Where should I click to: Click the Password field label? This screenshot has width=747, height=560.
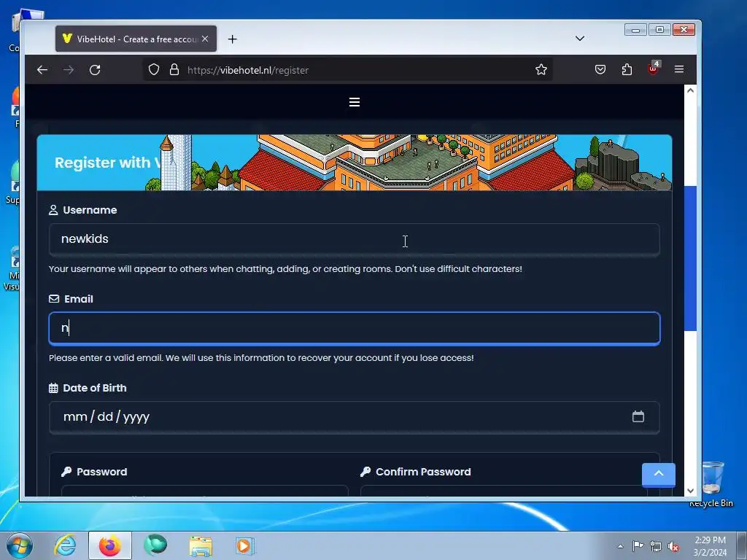tap(101, 472)
